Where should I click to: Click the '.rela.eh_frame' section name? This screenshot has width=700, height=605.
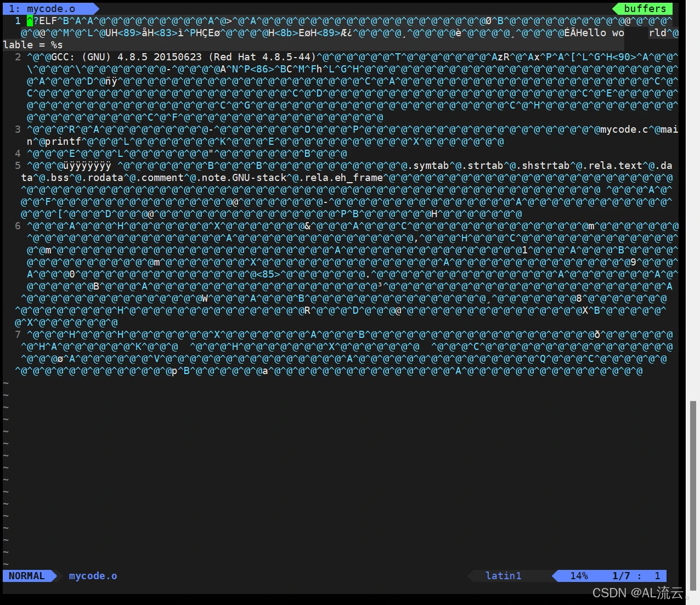click(x=341, y=178)
